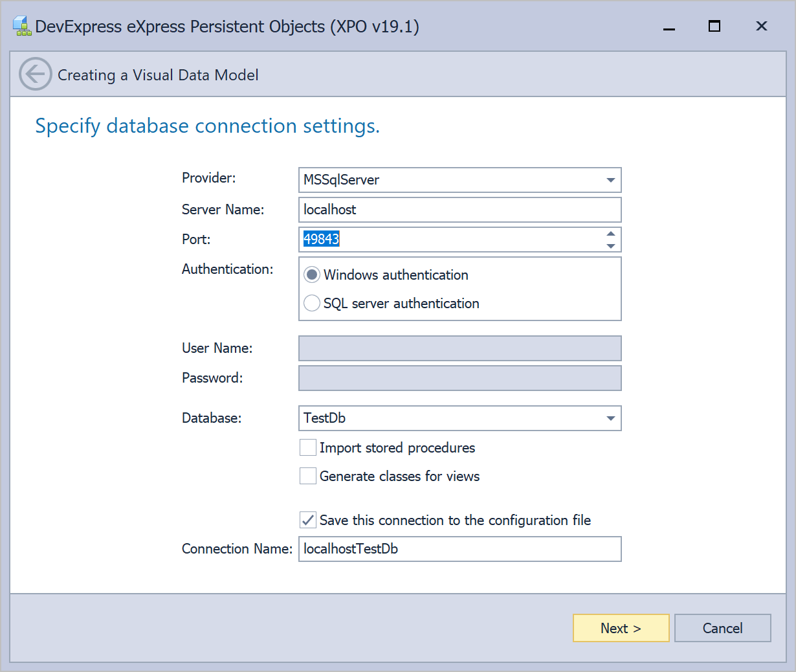Click the Server Name input field
The width and height of the screenshot is (796, 672).
tap(459, 210)
